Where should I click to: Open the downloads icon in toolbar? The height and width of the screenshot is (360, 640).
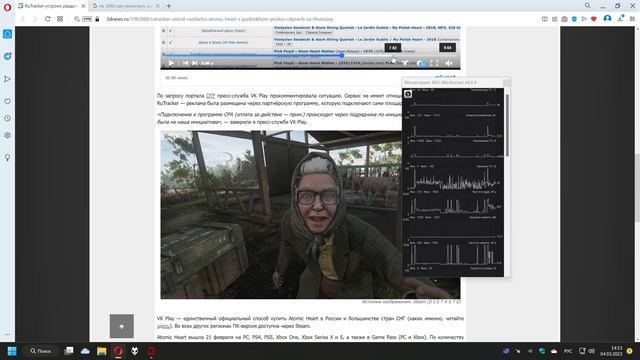[620, 19]
